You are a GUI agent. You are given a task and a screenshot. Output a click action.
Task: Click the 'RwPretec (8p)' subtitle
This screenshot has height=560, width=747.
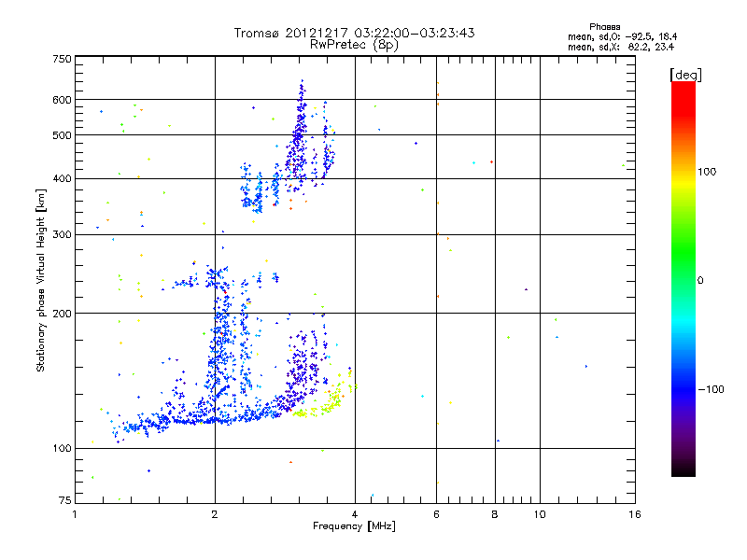pos(354,45)
